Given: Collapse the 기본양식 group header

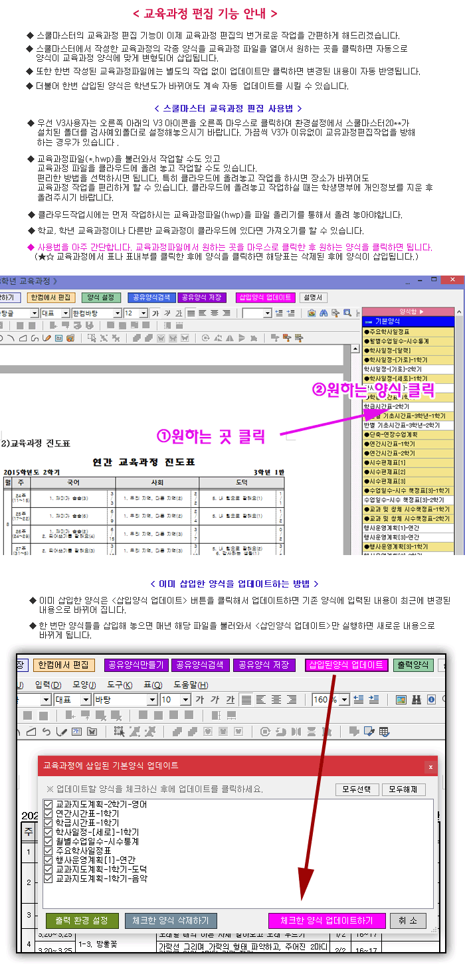Looking at the screenshot, I should point(408,321).
